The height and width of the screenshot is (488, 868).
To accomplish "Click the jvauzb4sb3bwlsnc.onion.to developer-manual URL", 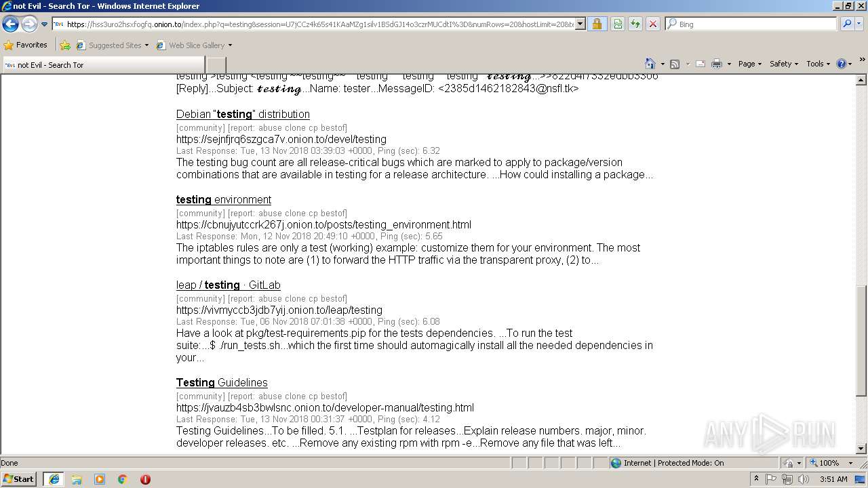I will click(x=325, y=407).
